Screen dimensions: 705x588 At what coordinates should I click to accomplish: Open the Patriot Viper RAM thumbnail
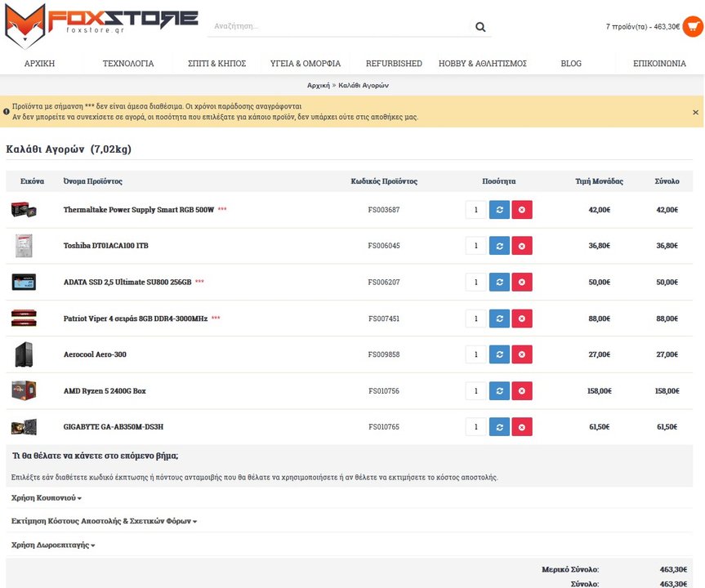[24, 318]
